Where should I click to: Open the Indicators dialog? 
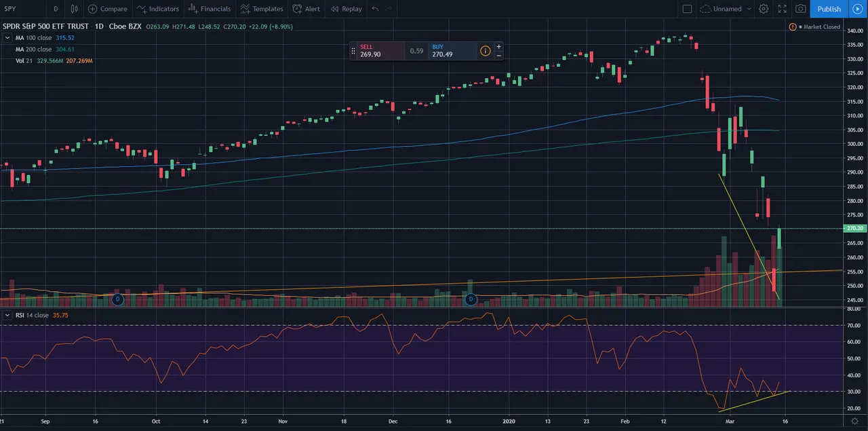point(158,9)
